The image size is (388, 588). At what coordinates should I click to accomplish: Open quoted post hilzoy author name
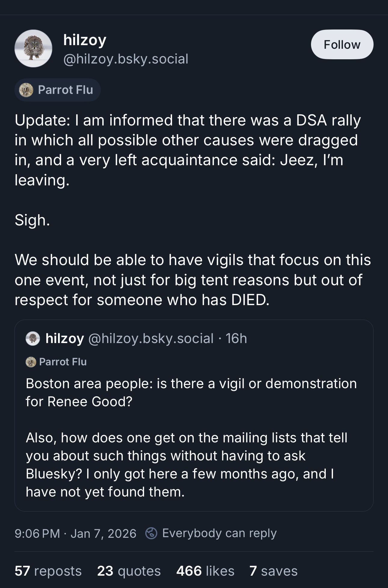(65, 339)
